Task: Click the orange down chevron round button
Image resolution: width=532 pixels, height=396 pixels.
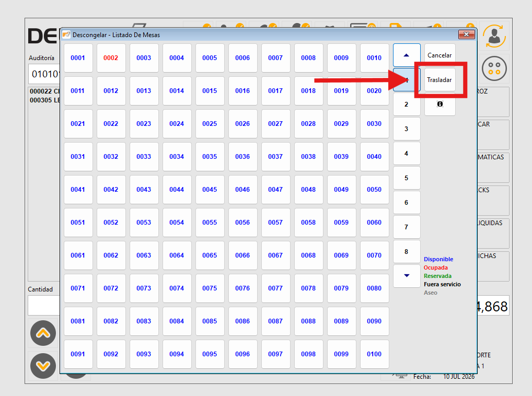Action: point(43,366)
